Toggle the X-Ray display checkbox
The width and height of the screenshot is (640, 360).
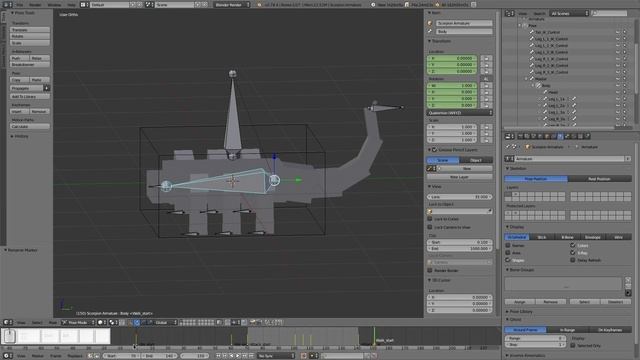pyautogui.click(x=573, y=253)
